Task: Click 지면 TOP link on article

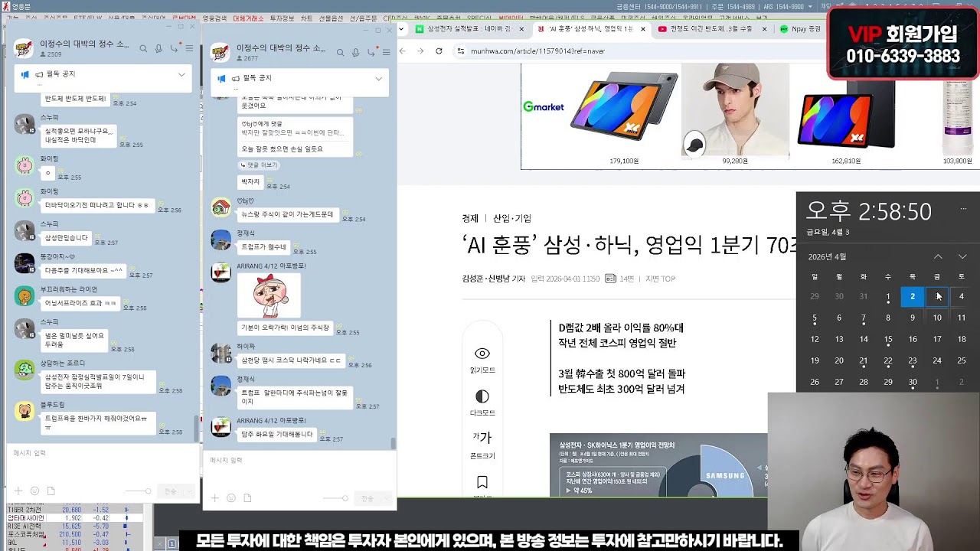Action: [x=660, y=279]
